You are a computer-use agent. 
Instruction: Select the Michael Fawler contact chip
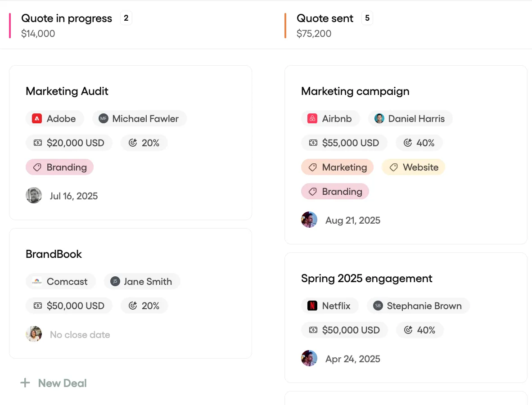coord(140,119)
